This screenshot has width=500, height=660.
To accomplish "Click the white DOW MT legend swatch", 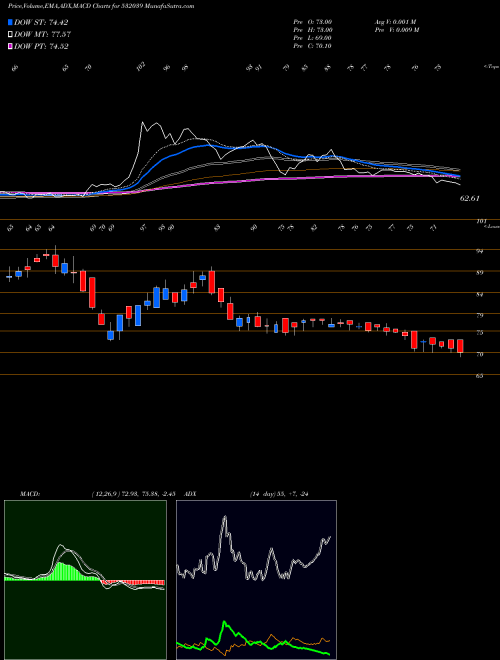I will [10, 35].
